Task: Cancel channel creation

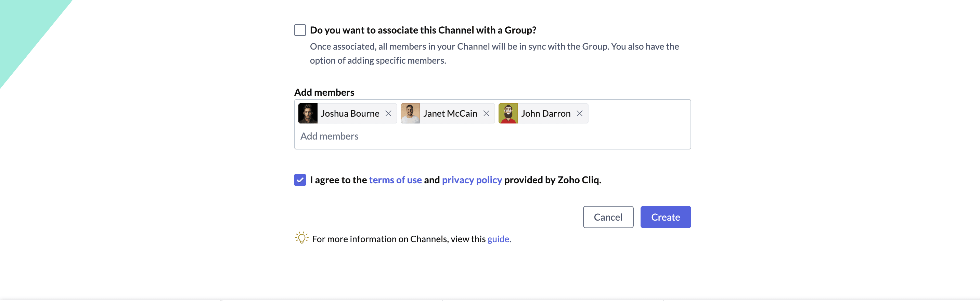Action: (x=608, y=217)
